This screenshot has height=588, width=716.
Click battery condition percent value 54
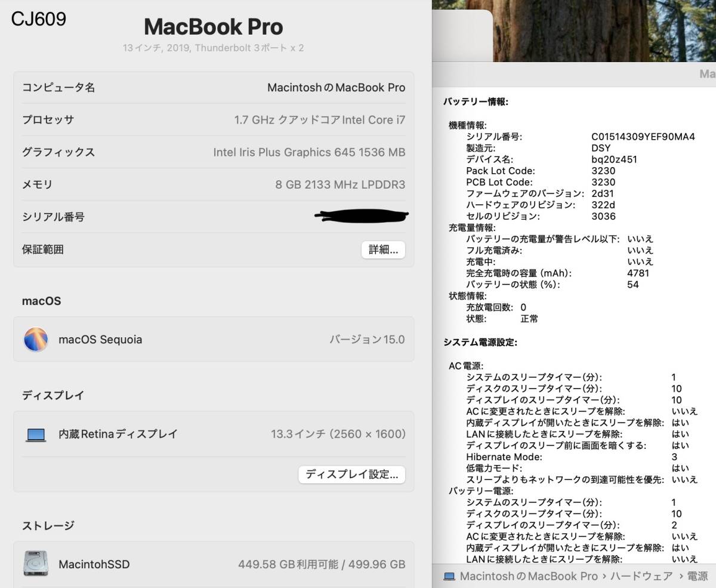point(633,284)
